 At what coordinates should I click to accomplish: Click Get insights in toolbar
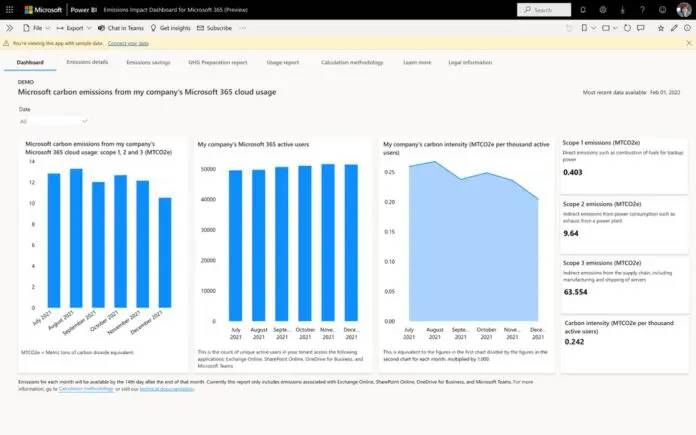[x=171, y=28]
